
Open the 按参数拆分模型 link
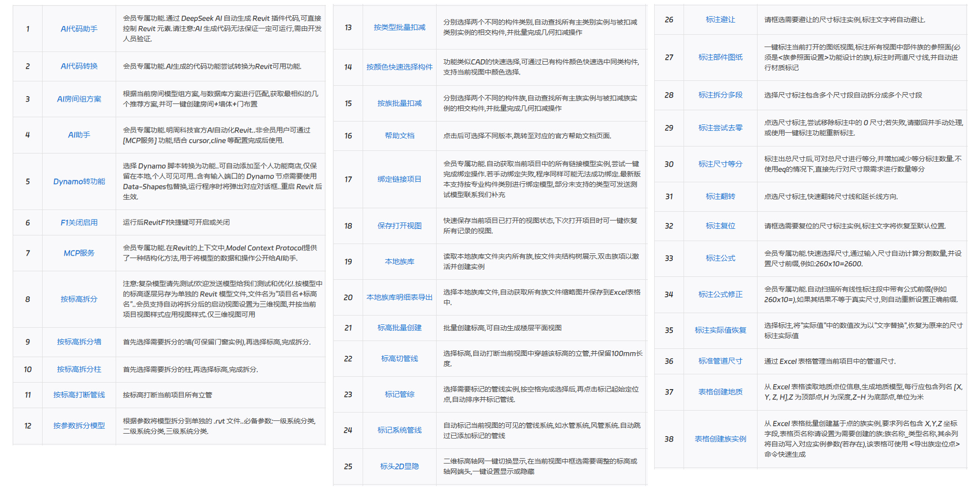click(79, 425)
